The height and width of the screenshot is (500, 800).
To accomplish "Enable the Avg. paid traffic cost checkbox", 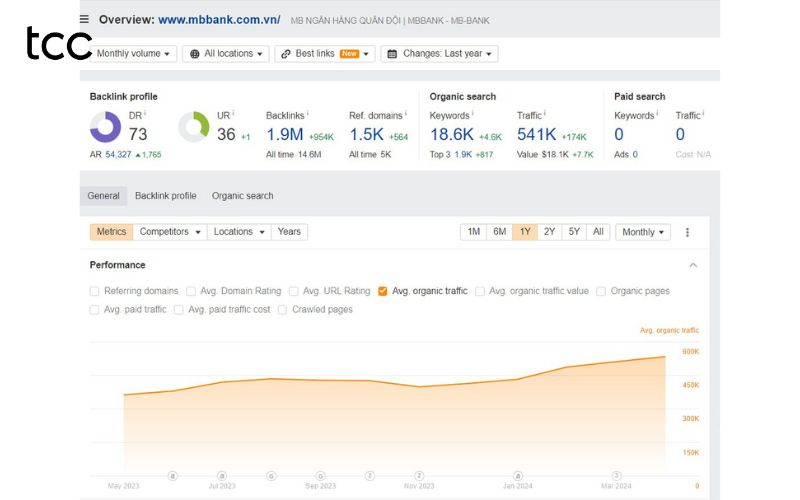I will click(179, 310).
